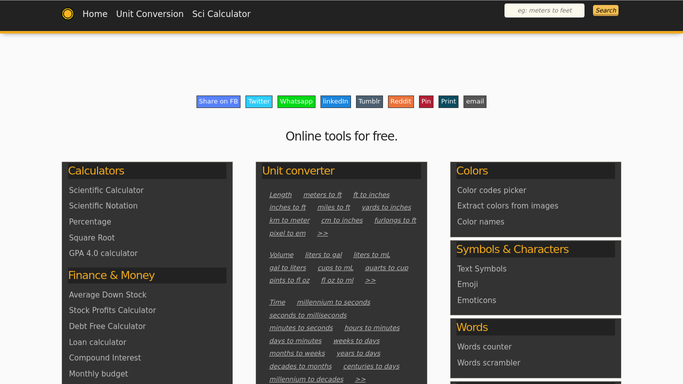This screenshot has height=384, width=683.
Task: Go to the Home navigation link
Action: [x=95, y=14]
